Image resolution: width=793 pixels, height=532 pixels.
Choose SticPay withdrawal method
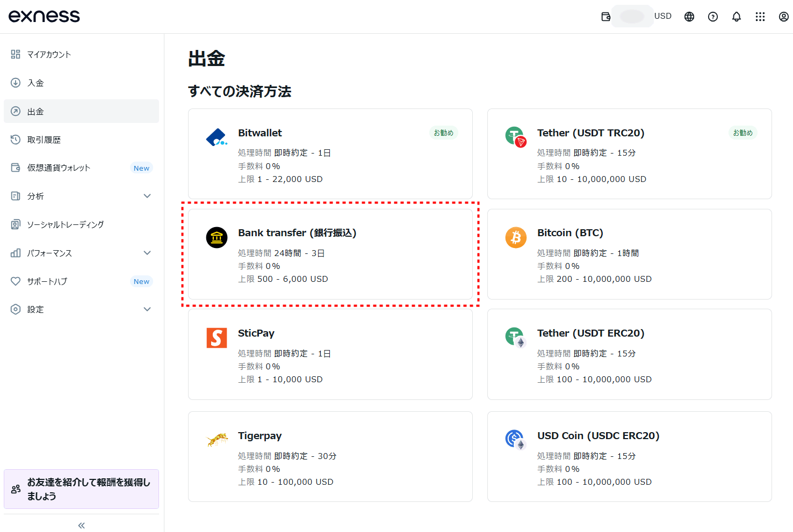(330, 354)
